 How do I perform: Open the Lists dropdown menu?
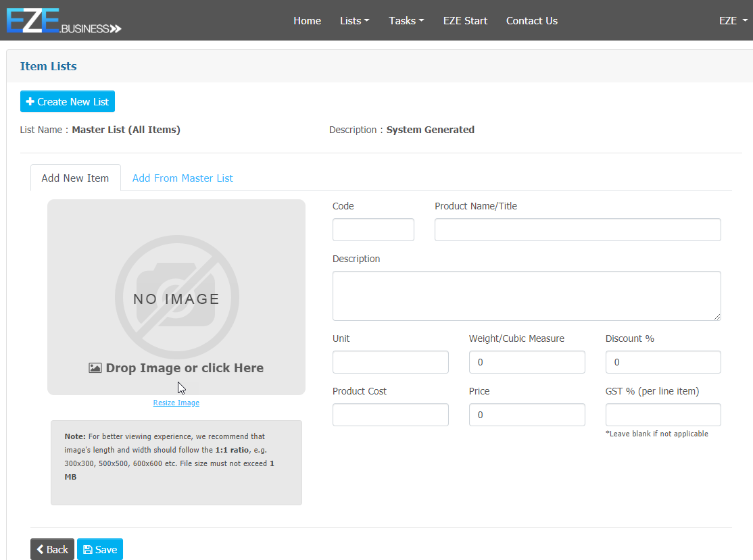tap(354, 21)
